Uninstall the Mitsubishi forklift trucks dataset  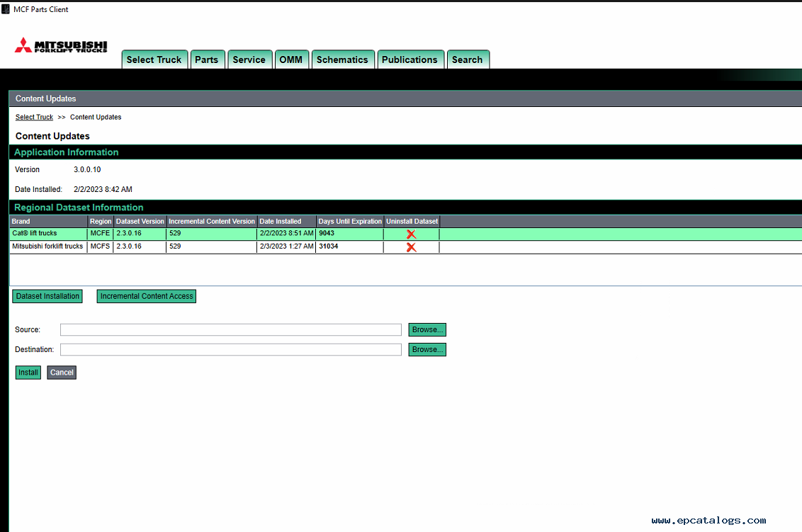click(x=411, y=248)
